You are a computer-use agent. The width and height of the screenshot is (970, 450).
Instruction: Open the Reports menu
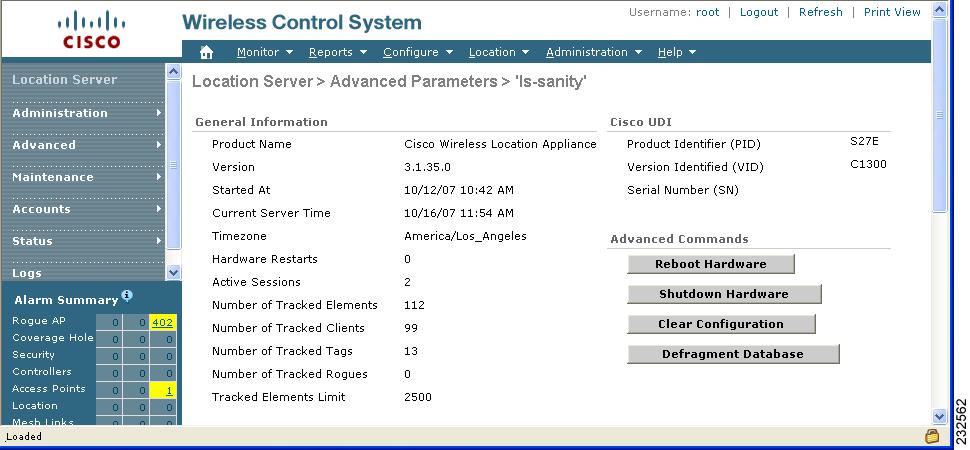coord(338,53)
